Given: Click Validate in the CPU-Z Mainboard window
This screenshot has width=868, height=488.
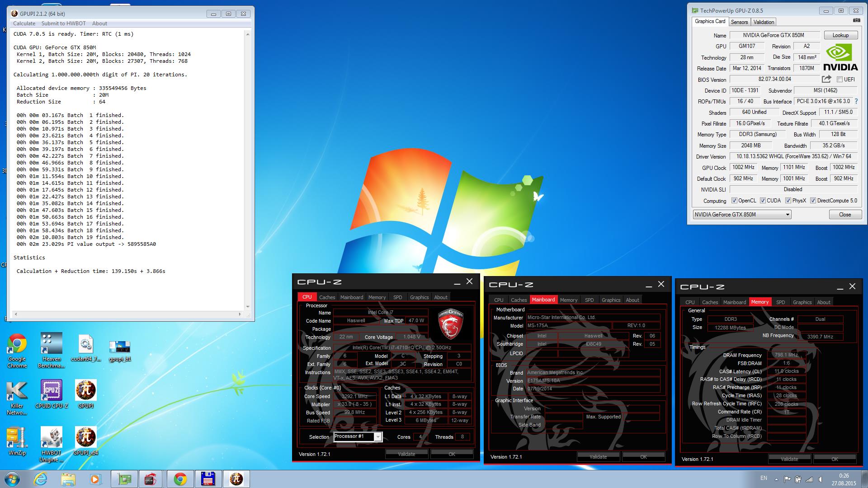Looking at the screenshot, I should pyautogui.click(x=598, y=457).
